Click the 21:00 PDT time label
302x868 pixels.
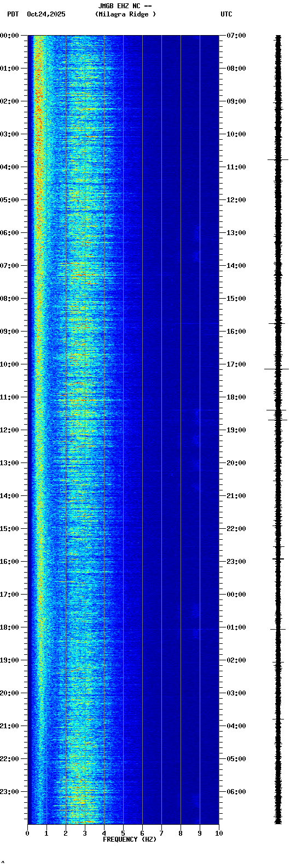tap(9, 726)
